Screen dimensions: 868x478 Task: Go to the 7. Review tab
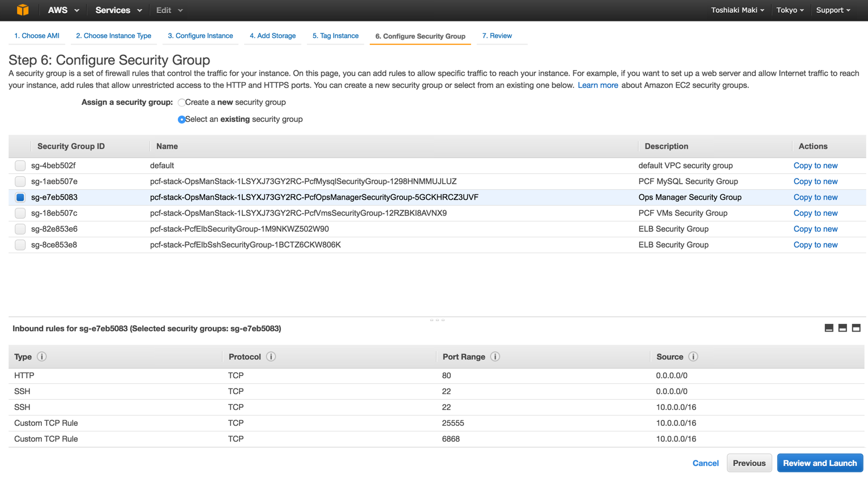pyautogui.click(x=497, y=36)
